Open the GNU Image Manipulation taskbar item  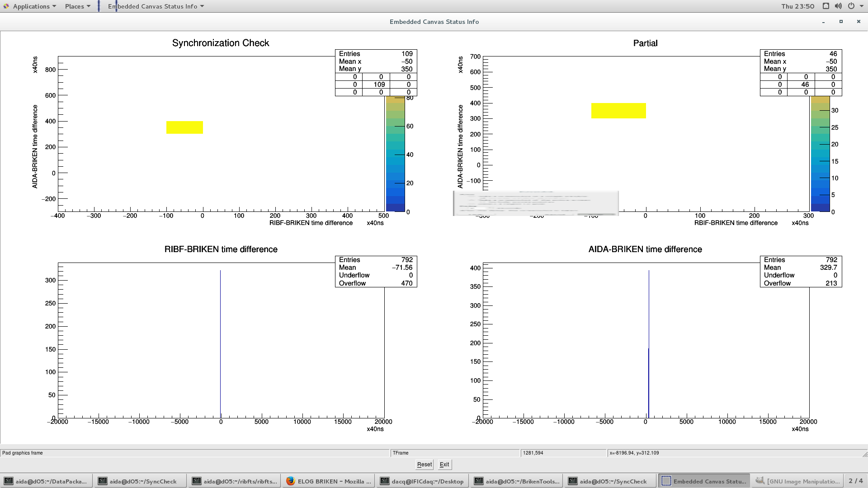pyautogui.click(x=798, y=481)
